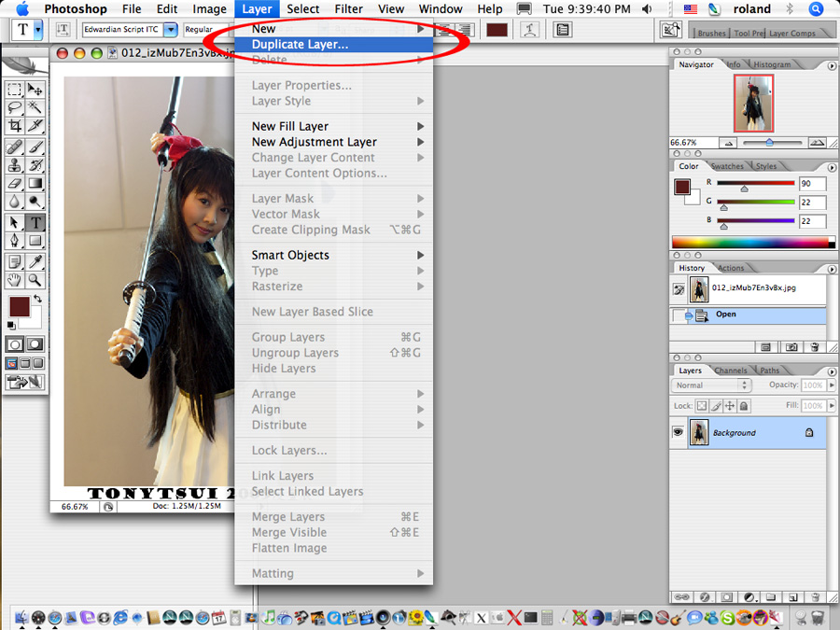Screen dimensions: 840x630
Task: Select the Crop tool
Action: [15, 125]
